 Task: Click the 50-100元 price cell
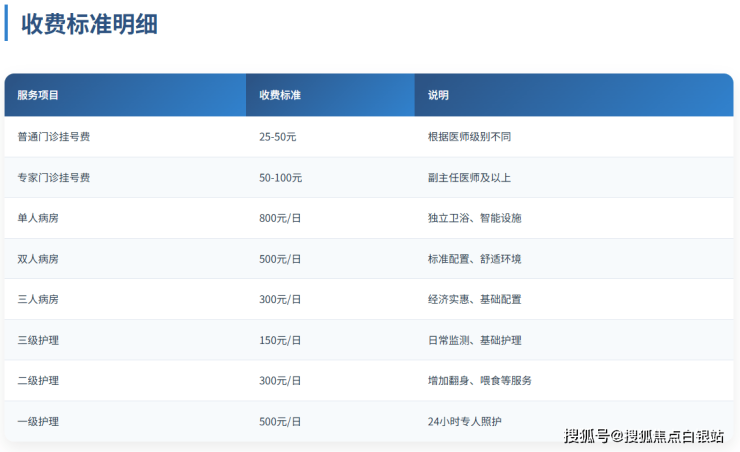pos(281,177)
